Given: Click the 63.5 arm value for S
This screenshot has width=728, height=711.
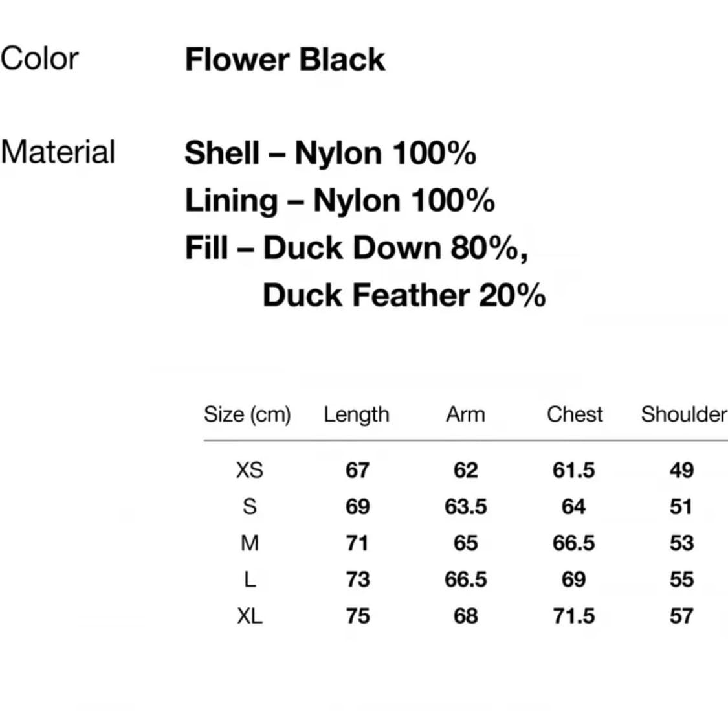Looking at the screenshot, I should 465,506.
